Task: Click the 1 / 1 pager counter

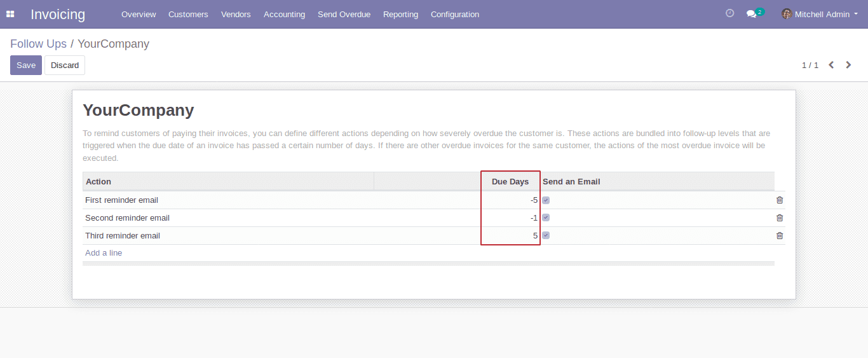Action: tap(810, 65)
